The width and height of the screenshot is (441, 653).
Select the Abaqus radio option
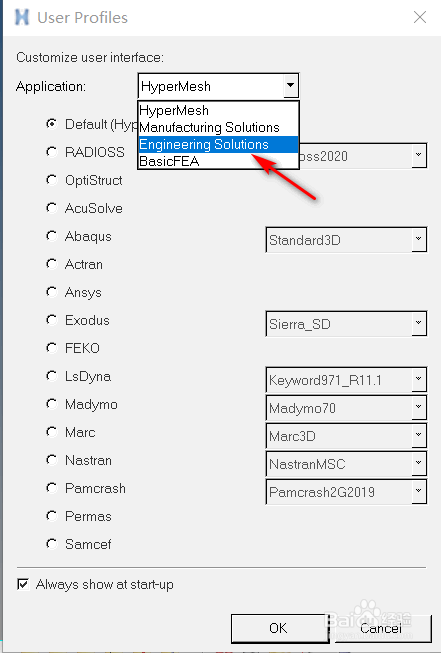pos(51,236)
